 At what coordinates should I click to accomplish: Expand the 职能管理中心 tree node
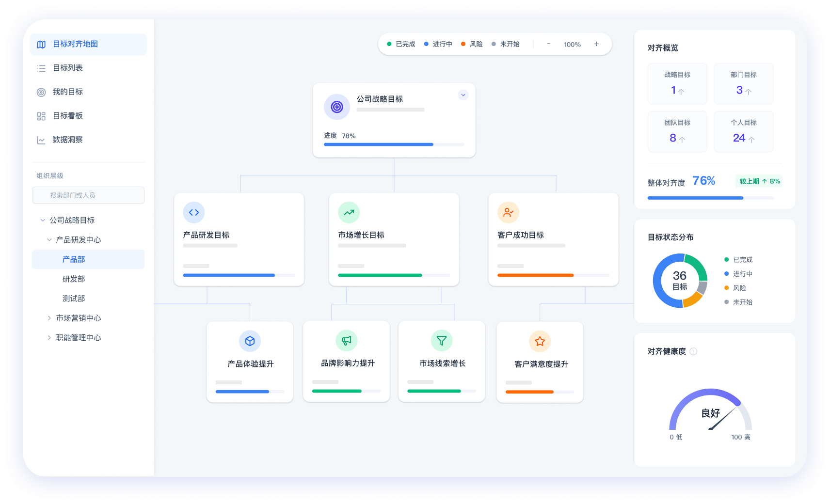tap(49, 338)
